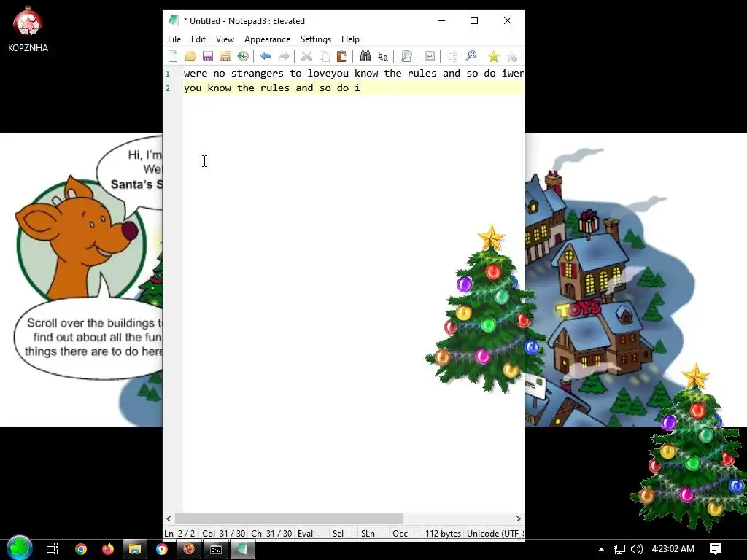This screenshot has height=560, width=747.
Task: Click the focused view magnifier icon
Action: tap(471, 56)
